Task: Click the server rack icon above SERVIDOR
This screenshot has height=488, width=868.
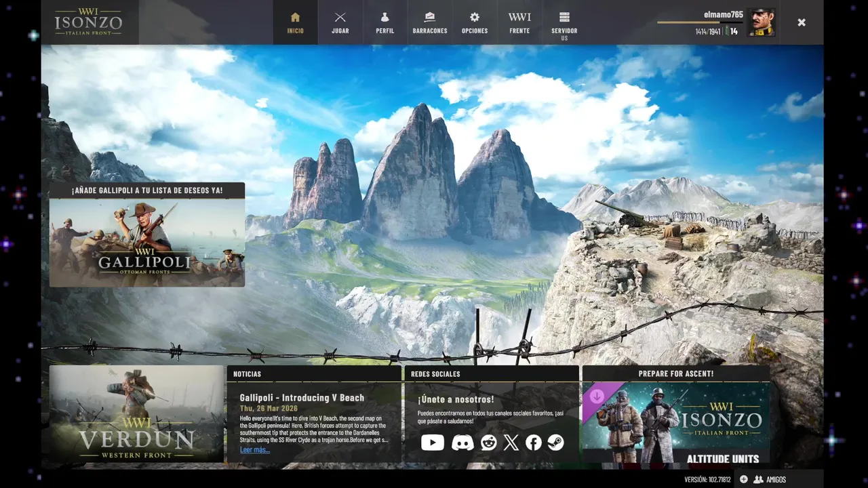Action: pyautogui.click(x=564, y=17)
